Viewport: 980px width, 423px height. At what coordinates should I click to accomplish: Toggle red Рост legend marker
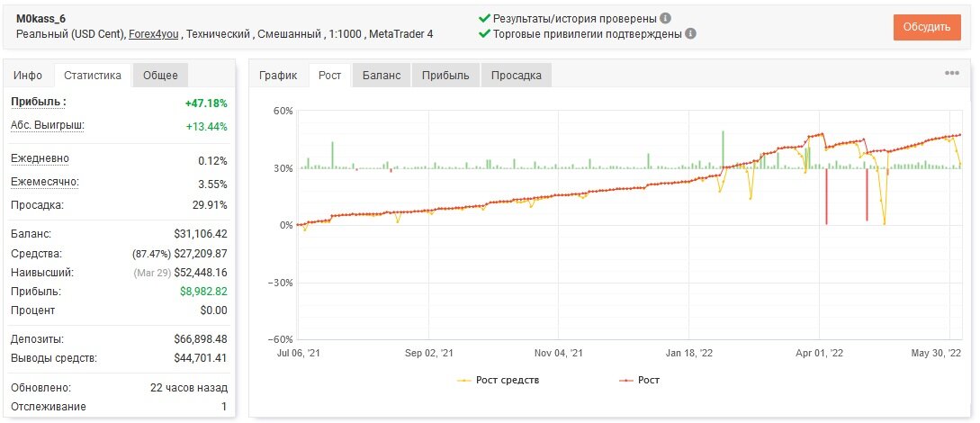[626, 380]
